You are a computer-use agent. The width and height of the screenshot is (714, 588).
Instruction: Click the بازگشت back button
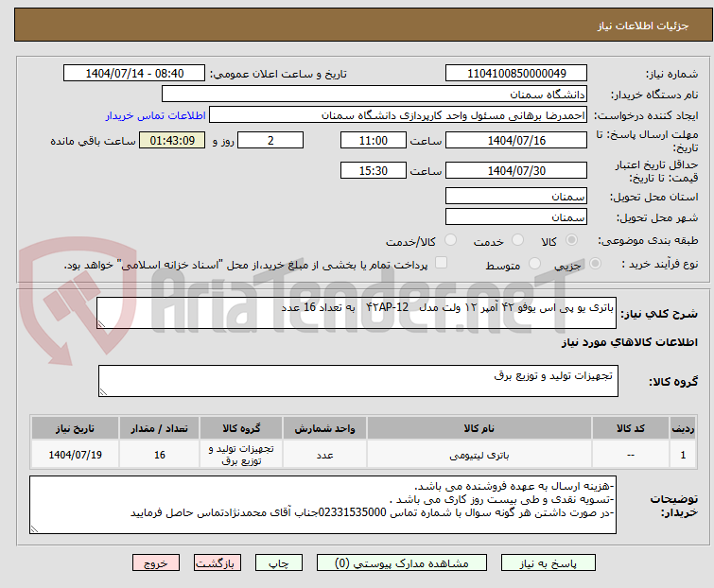point(217,563)
